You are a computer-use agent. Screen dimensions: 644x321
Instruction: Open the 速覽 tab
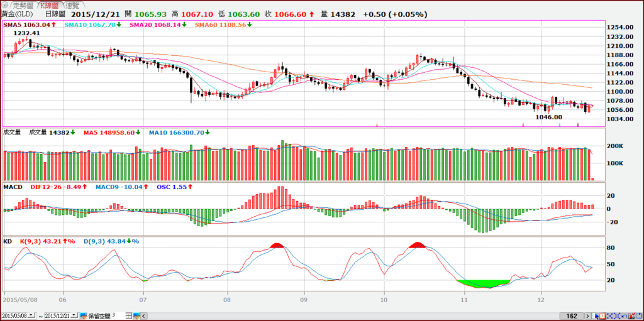coord(74,5)
